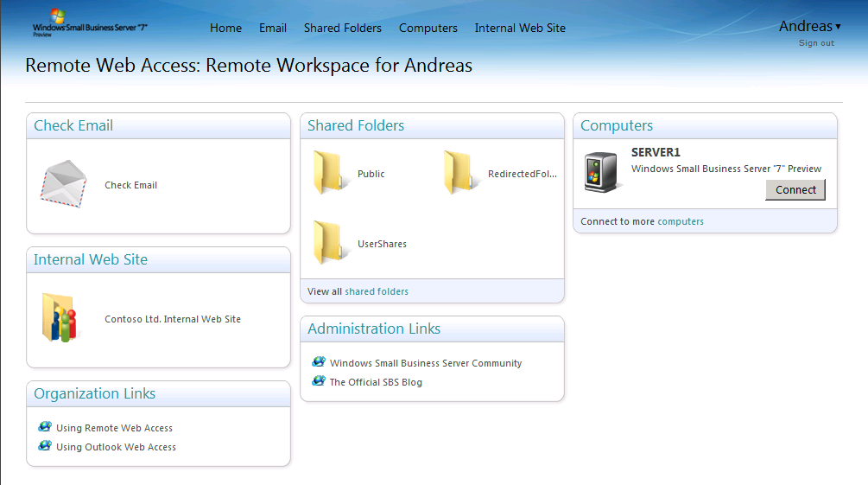Click the Sign out link

point(816,43)
